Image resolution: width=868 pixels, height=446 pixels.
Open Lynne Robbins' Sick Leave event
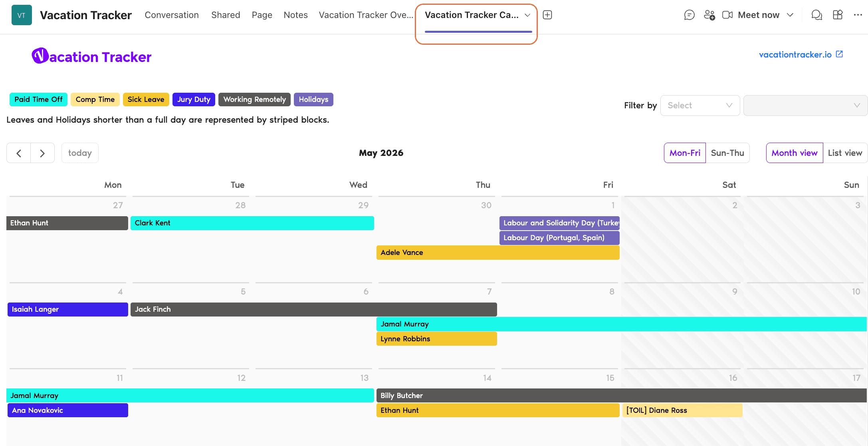tap(437, 339)
